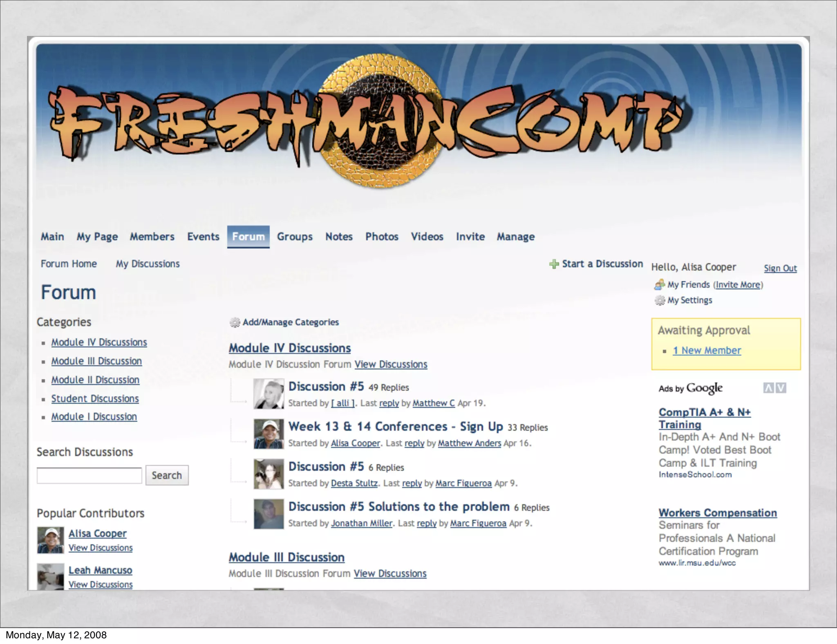Open Module III Discussion category link
Screen dimensions: 837x644
click(96, 361)
